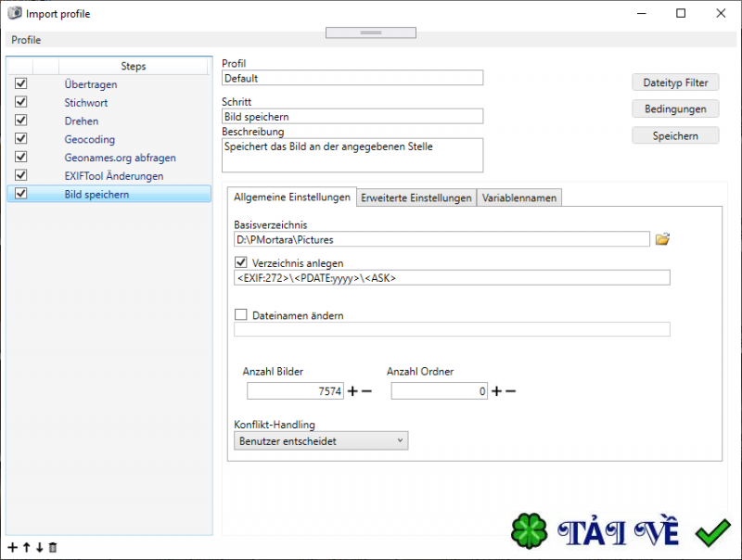
Task: Disable the Verzeichnis anlegen option
Action: click(240, 261)
